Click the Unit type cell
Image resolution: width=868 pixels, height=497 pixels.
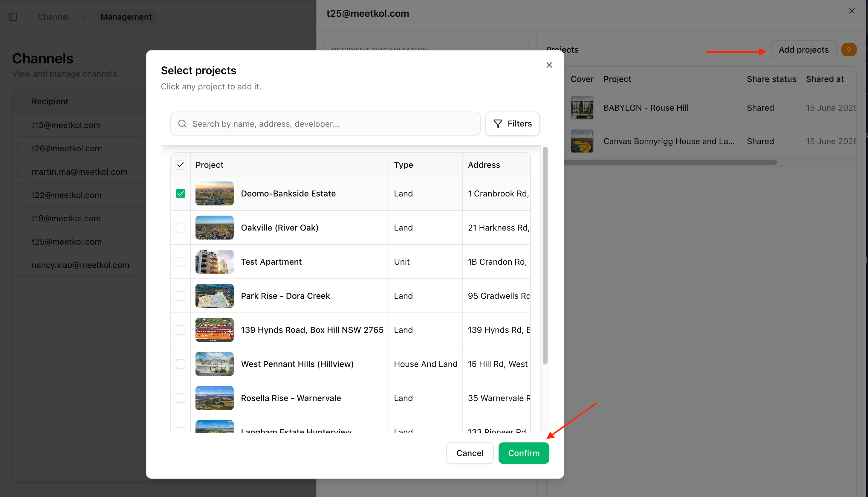coord(402,262)
